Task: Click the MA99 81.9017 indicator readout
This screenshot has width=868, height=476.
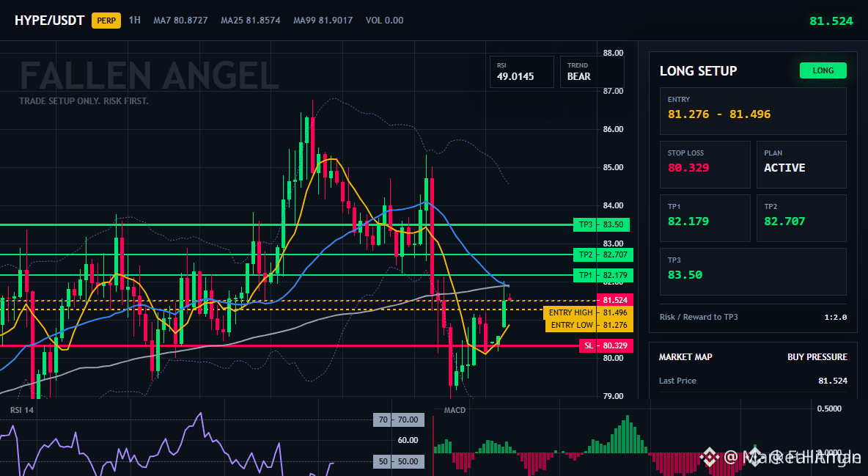Action: [323, 20]
